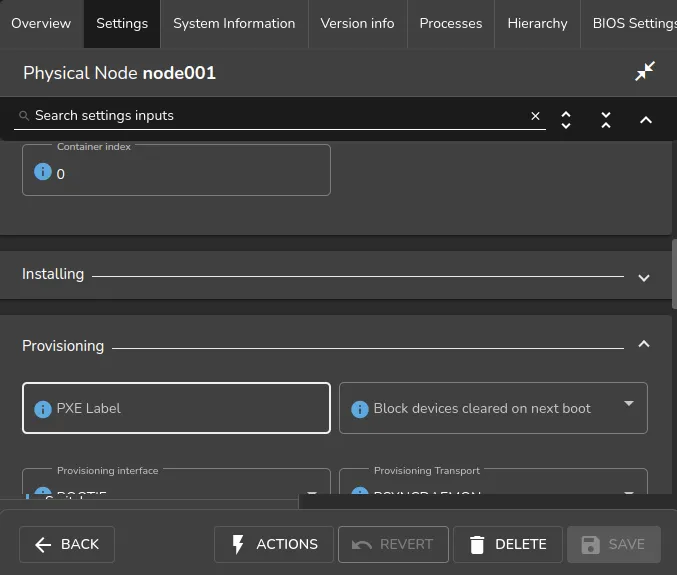
Task: Open the Version info tab
Action: pos(357,24)
